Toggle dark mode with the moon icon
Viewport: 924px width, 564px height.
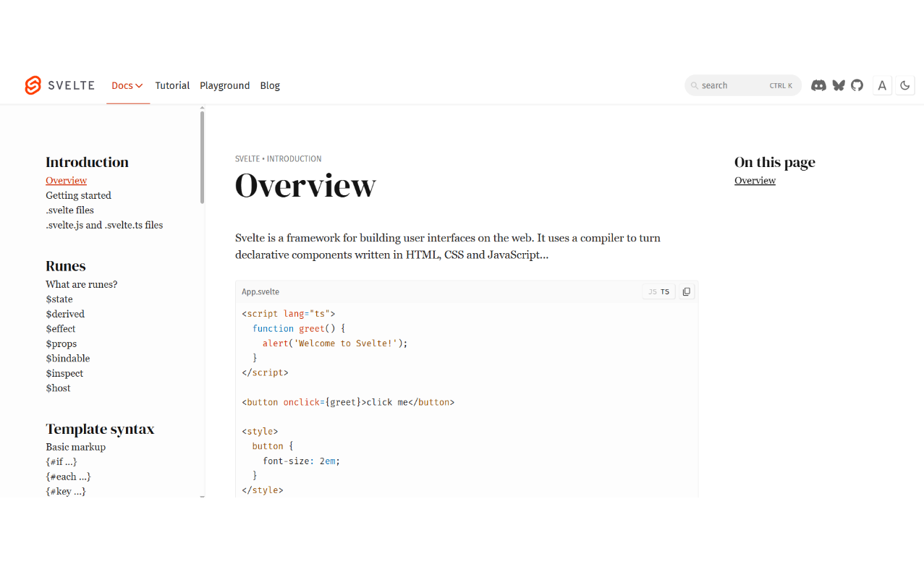click(x=905, y=85)
